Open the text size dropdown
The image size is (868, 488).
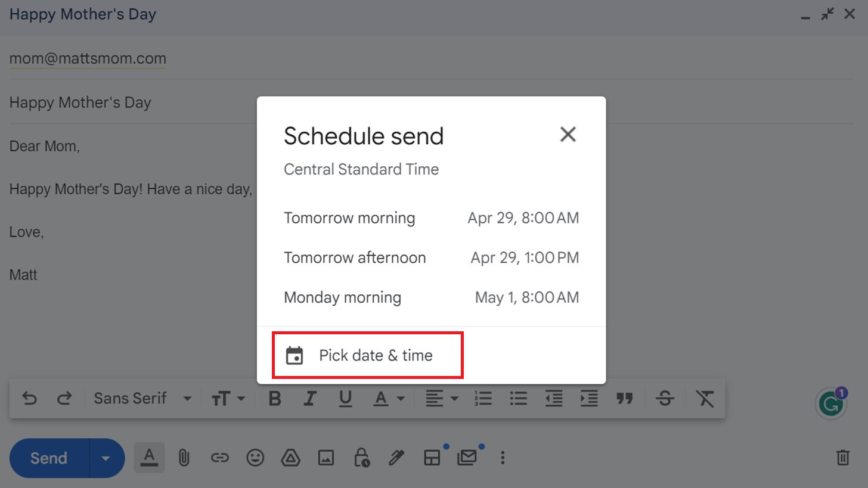point(228,399)
